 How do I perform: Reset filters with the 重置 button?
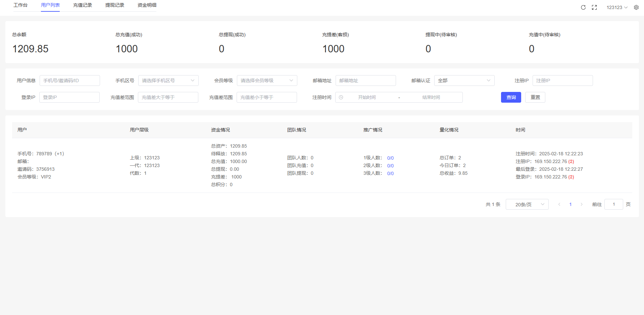[x=535, y=97]
